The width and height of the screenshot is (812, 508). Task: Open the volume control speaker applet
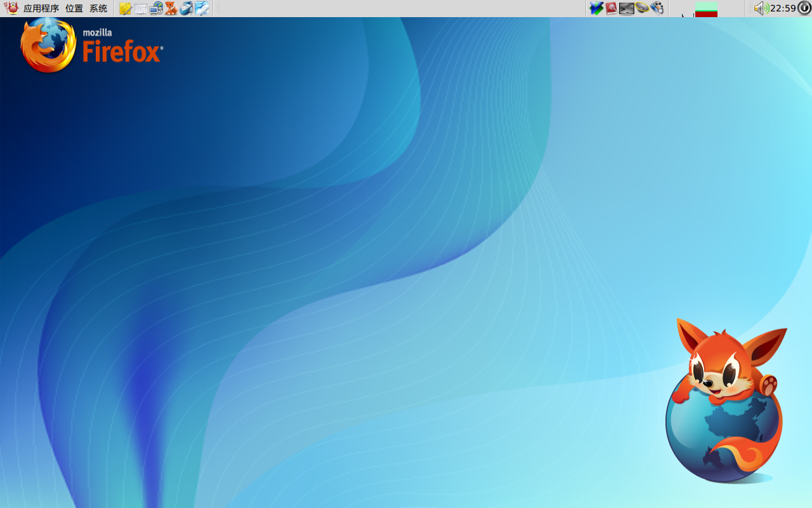pos(761,8)
